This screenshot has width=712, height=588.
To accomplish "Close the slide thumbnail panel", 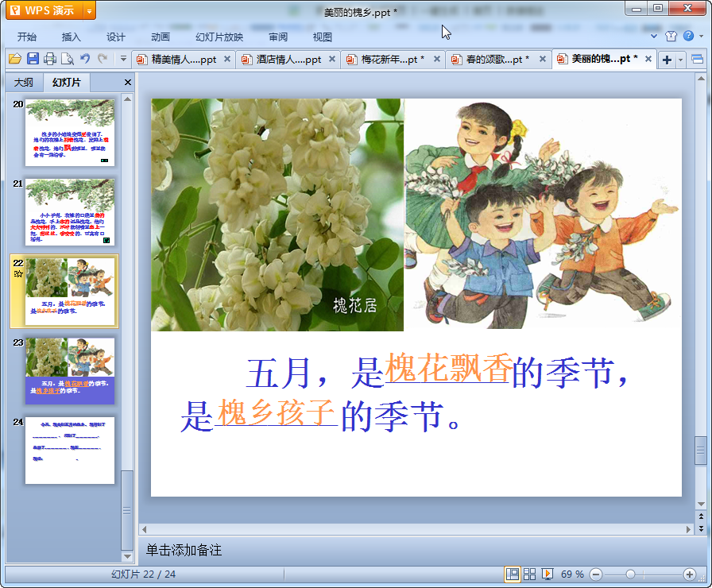I will (x=128, y=82).
